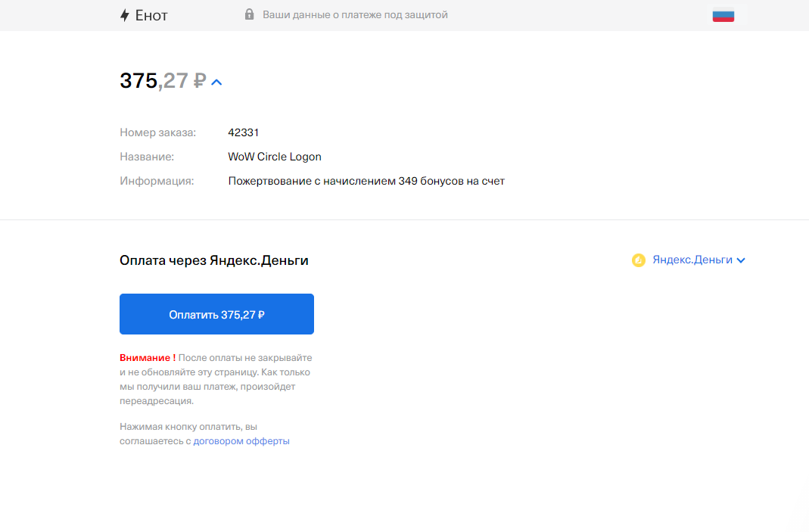Click the padlock security icon
Image resolution: width=809 pixels, height=532 pixels.
(x=249, y=14)
